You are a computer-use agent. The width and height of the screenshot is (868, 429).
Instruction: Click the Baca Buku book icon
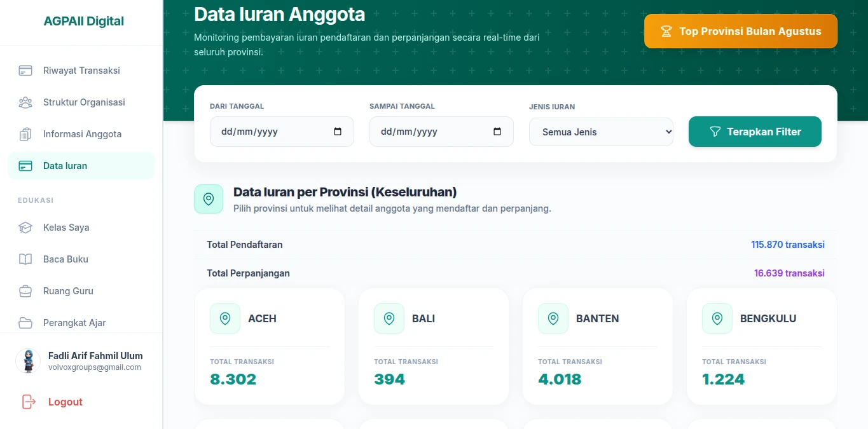25,259
